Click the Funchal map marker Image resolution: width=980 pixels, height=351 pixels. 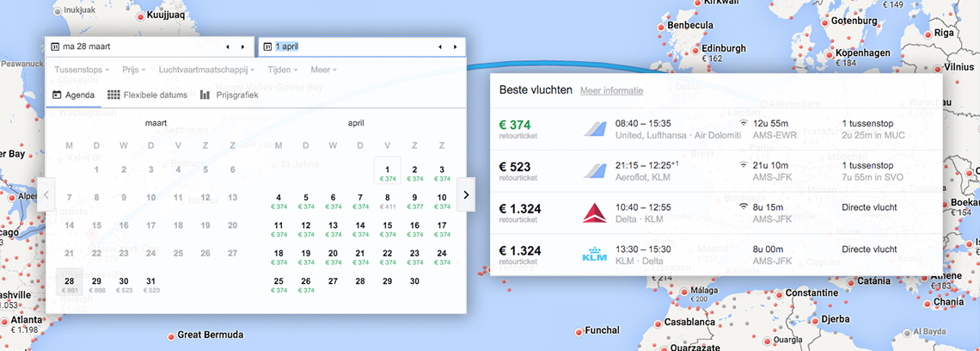tap(579, 331)
